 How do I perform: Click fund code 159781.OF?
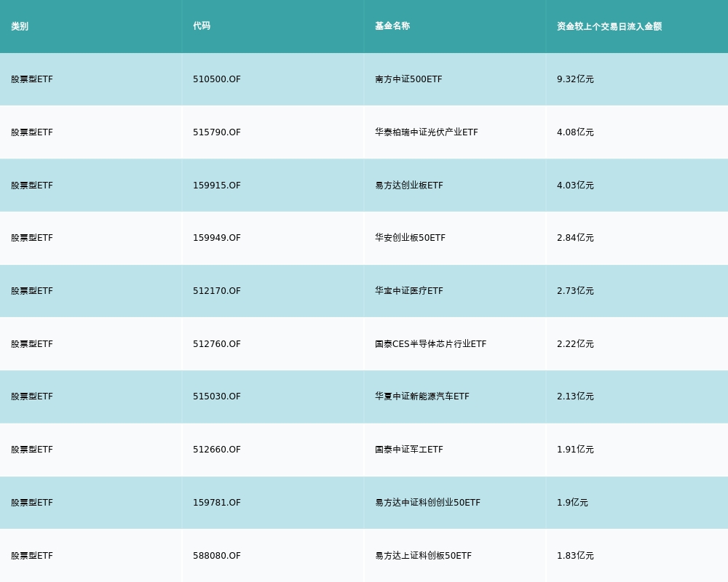(x=217, y=503)
